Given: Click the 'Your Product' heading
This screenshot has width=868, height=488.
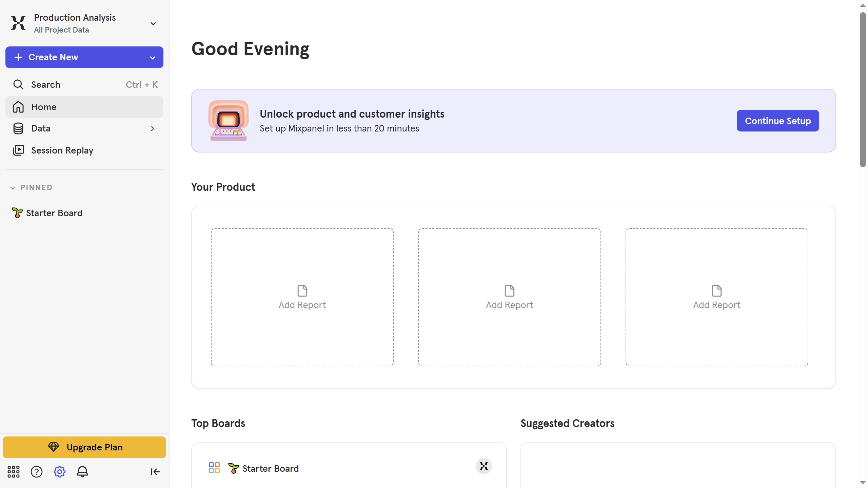Looking at the screenshot, I should point(223,187).
